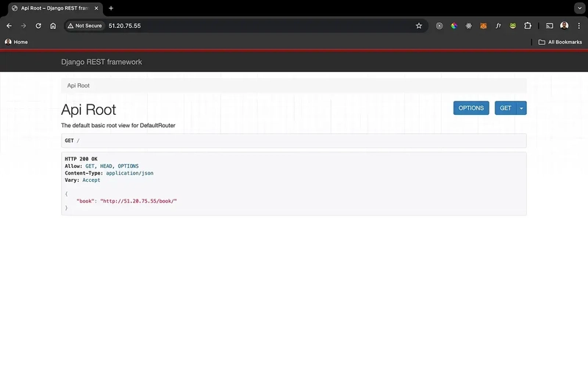Screen dimensions: 588x368
Task: Go back using the browser back arrow
Action: (9, 26)
